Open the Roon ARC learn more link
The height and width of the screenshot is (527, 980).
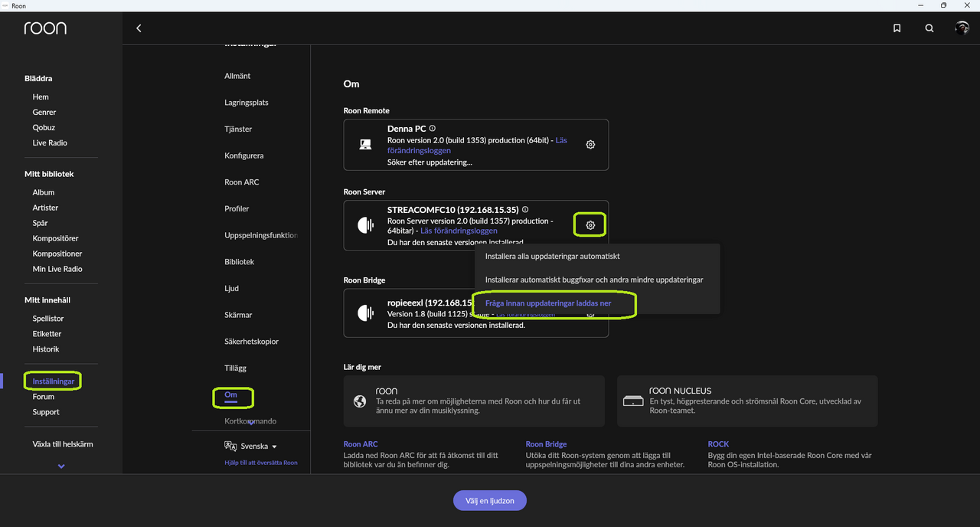coord(361,444)
